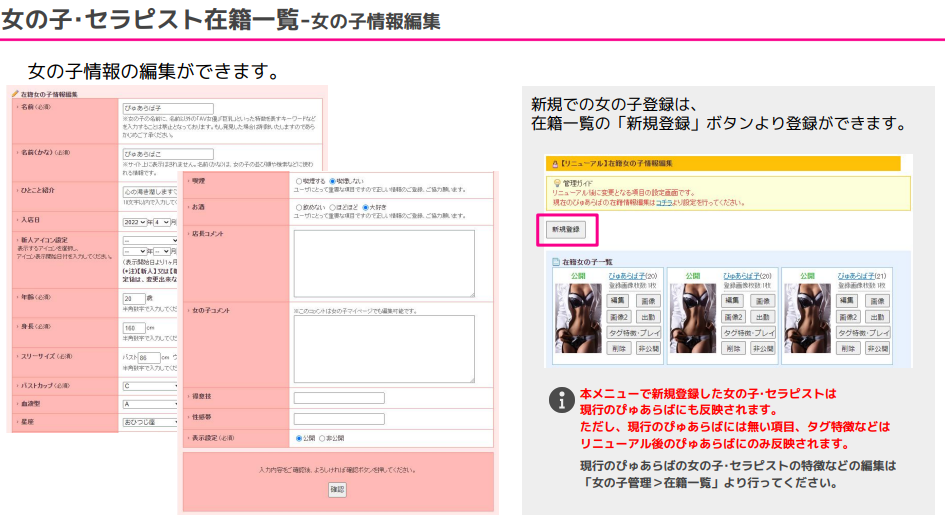This screenshot has height=528, width=945.
Task: Click the 確認 button below the form
Action: 337,490
